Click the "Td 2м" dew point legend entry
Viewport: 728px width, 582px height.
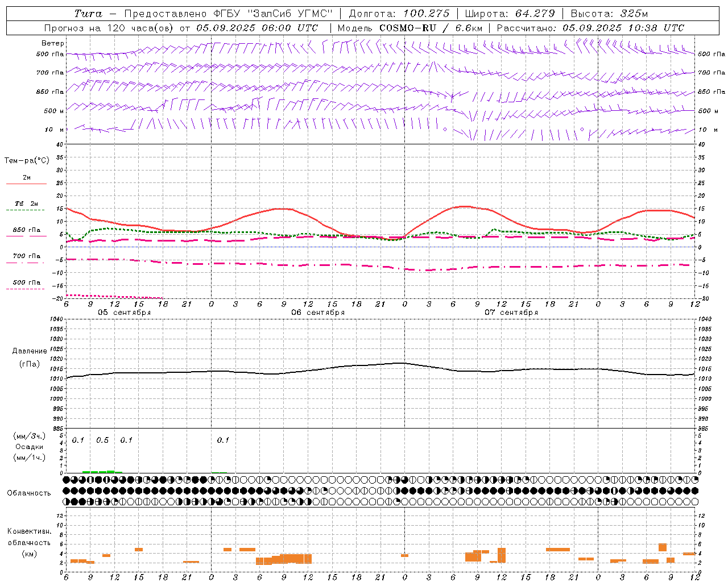[x=26, y=203]
